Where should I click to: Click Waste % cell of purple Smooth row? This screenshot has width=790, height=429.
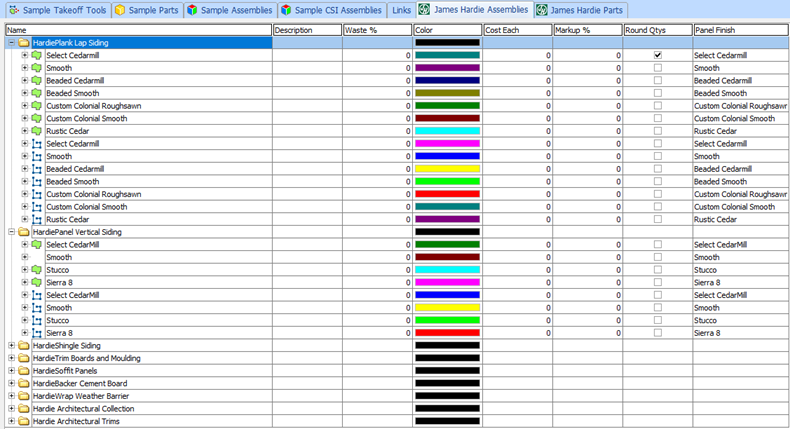pos(377,68)
